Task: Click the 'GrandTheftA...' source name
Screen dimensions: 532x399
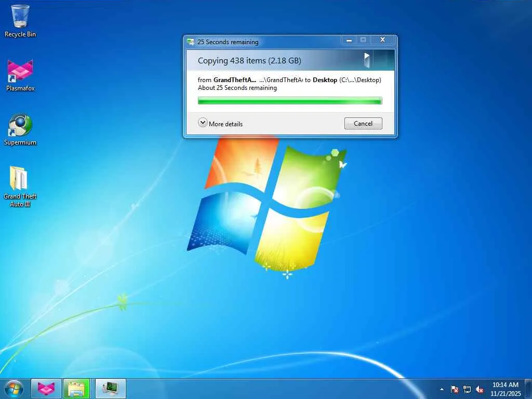Action: [235, 80]
